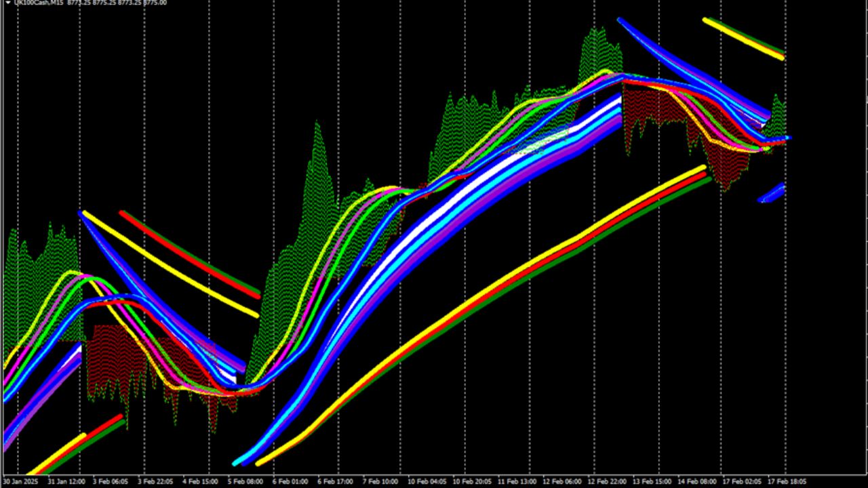Viewport: 868px width, 488px height.
Task: Select the 14 Feb 08:00 axis label
Action: click(696, 482)
